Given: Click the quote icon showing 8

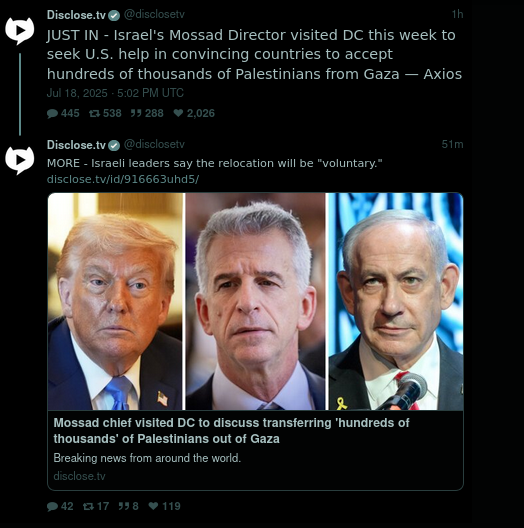Looking at the screenshot, I should point(124,506).
